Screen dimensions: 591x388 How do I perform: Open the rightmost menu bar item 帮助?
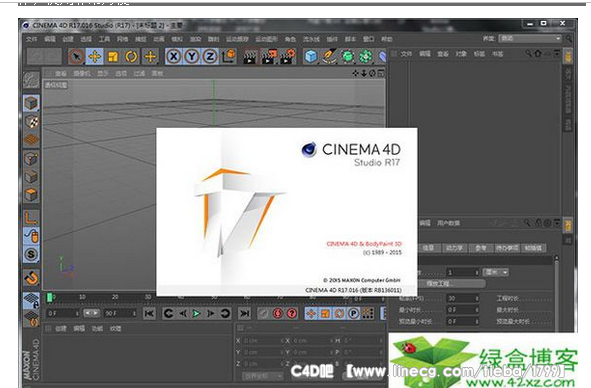point(386,39)
